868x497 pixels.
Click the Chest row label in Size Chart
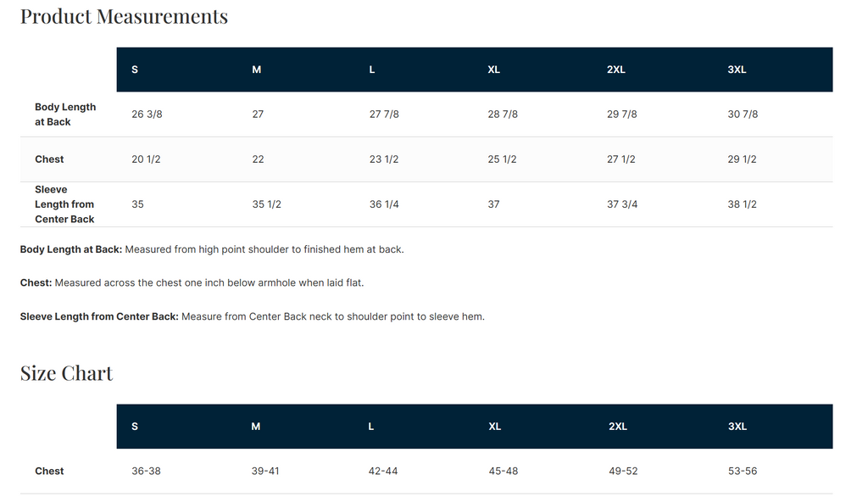49,471
